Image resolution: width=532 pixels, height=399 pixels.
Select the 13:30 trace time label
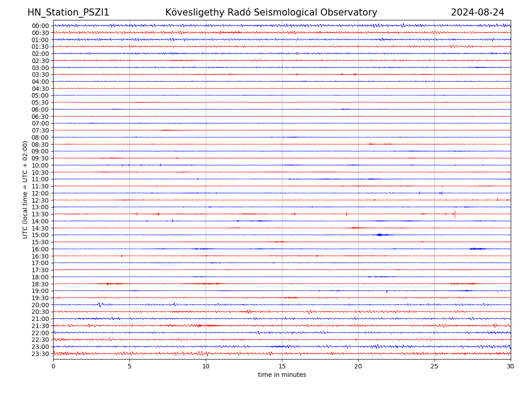coord(40,214)
